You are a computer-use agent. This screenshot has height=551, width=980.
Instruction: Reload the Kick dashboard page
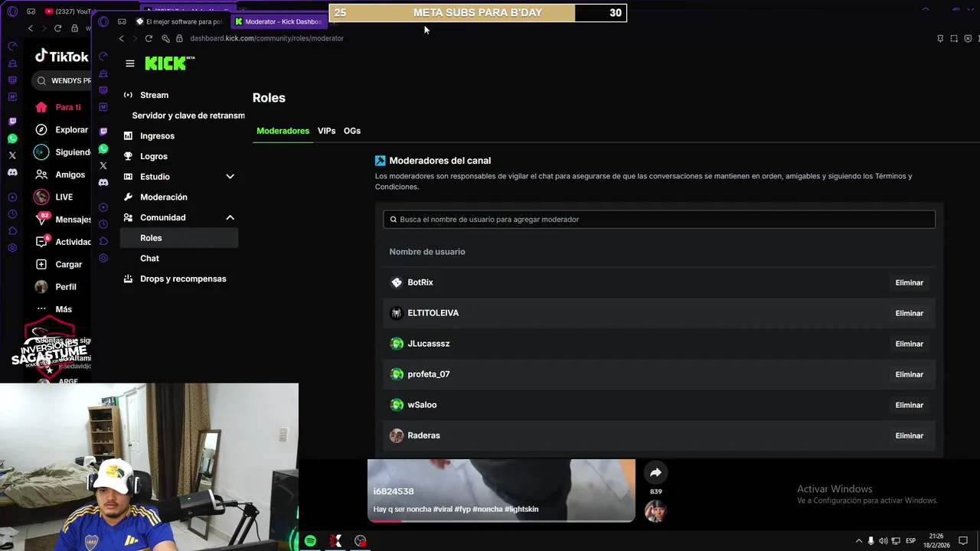149,38
